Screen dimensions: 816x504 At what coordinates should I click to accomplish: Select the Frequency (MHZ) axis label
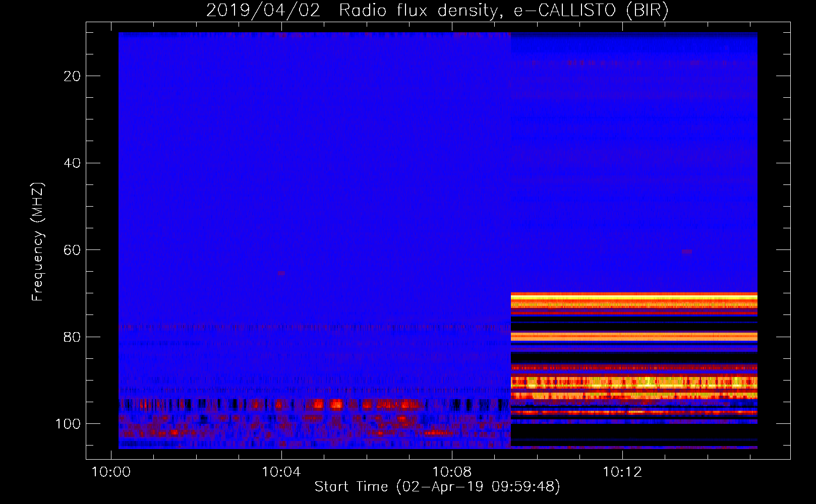(38, 242)
